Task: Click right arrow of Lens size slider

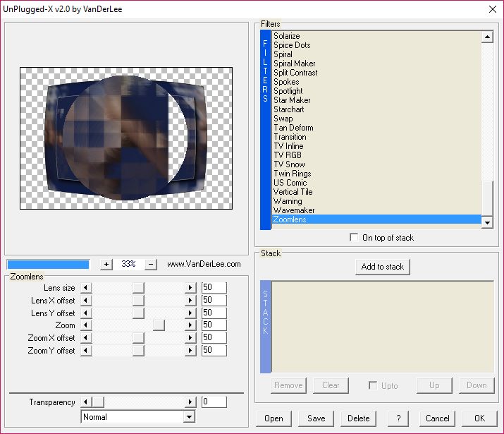Action: coord(190,288)
